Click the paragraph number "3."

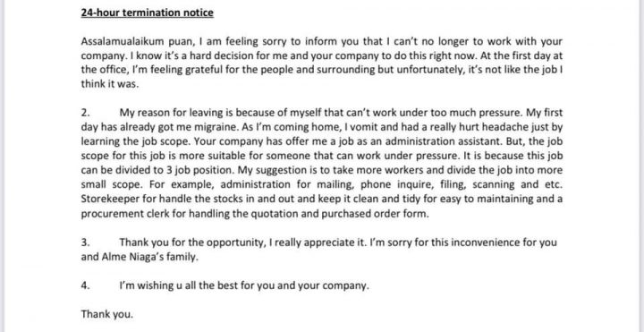(85, 243)
